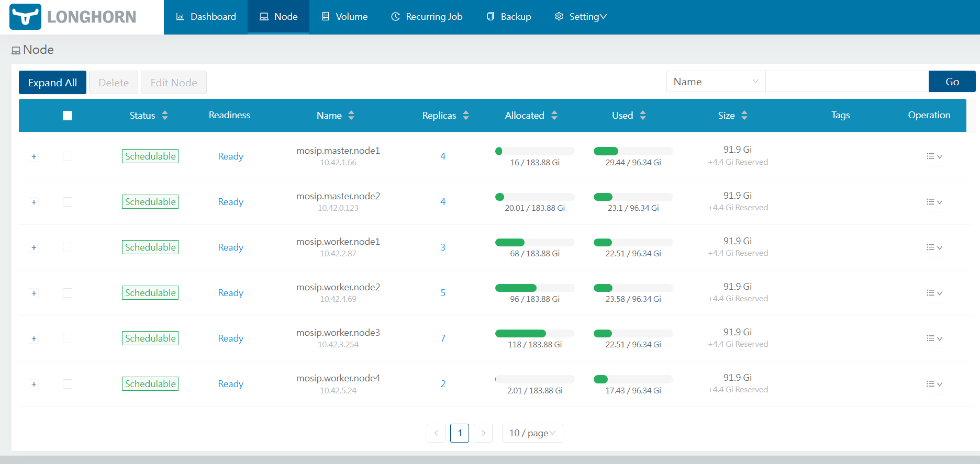Viewport: 980px width, 464px height.
Task: Open operation menu for mosip.worker.node3
Action: pos(934,338)
